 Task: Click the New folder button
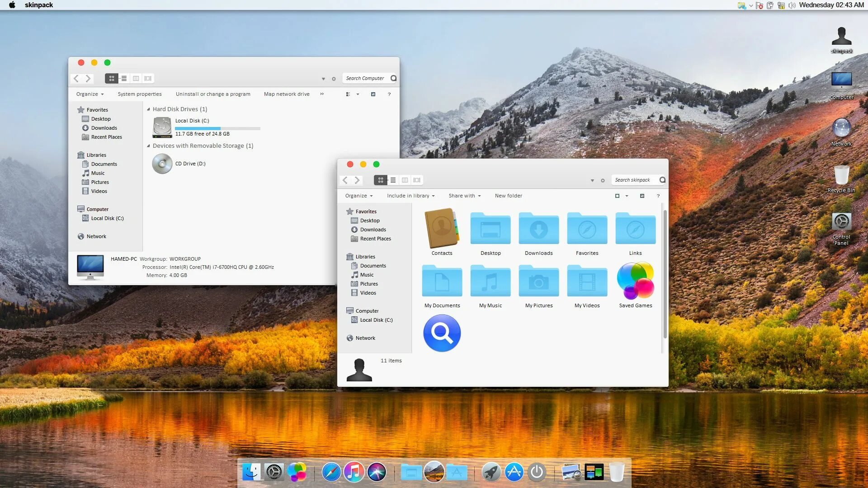coord(508,196)
